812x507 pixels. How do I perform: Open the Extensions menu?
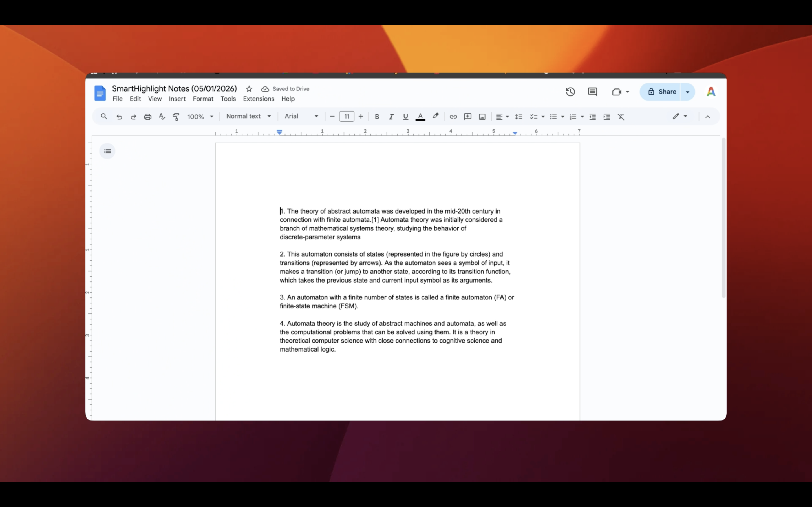(258, 99)
